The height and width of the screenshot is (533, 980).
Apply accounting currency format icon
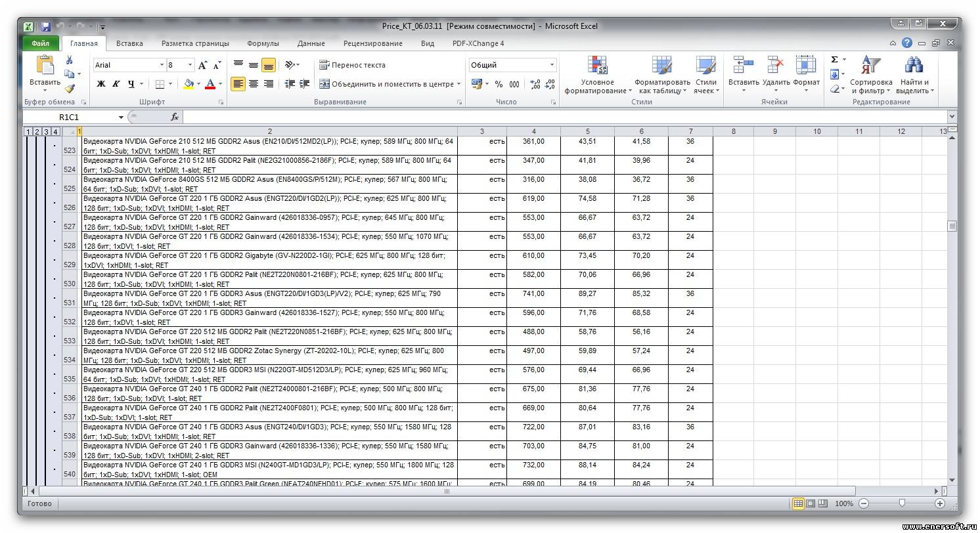(477, 83)
